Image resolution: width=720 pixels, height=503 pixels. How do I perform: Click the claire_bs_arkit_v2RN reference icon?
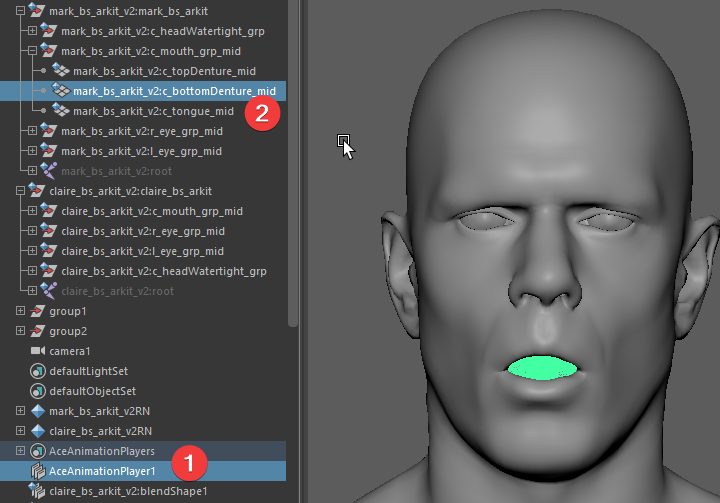click(x=38, y=431)
